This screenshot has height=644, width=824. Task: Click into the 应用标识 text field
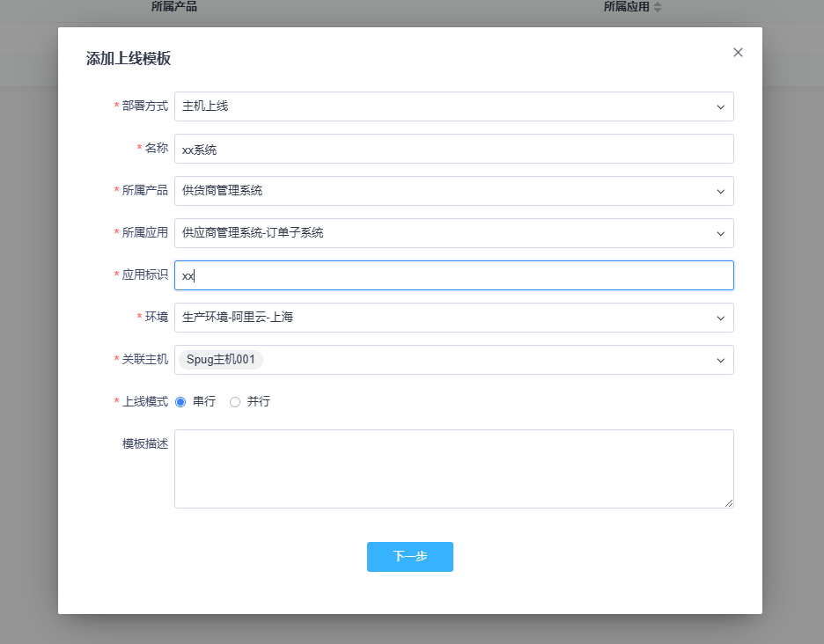(x=453, y=275)
